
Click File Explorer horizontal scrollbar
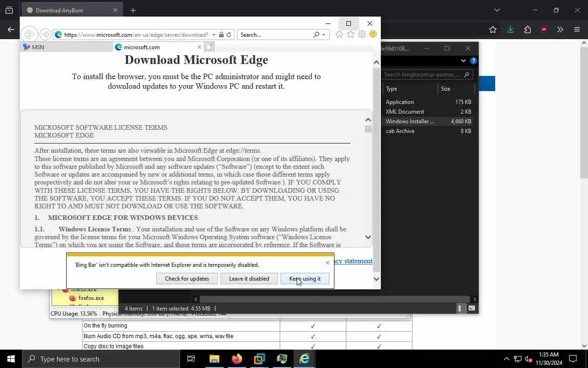click(335, 299)
